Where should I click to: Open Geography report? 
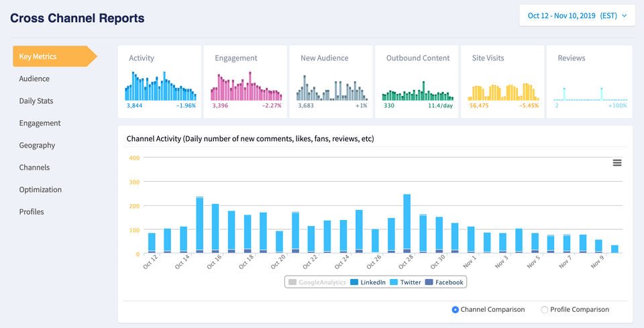pyautogui.click(x=37, y=146)
